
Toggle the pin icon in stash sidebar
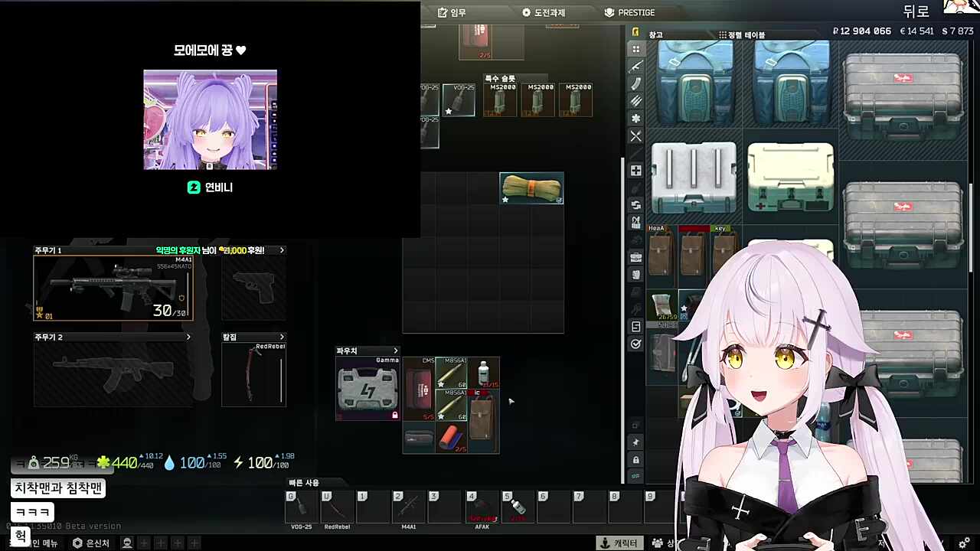coord(635,442)
